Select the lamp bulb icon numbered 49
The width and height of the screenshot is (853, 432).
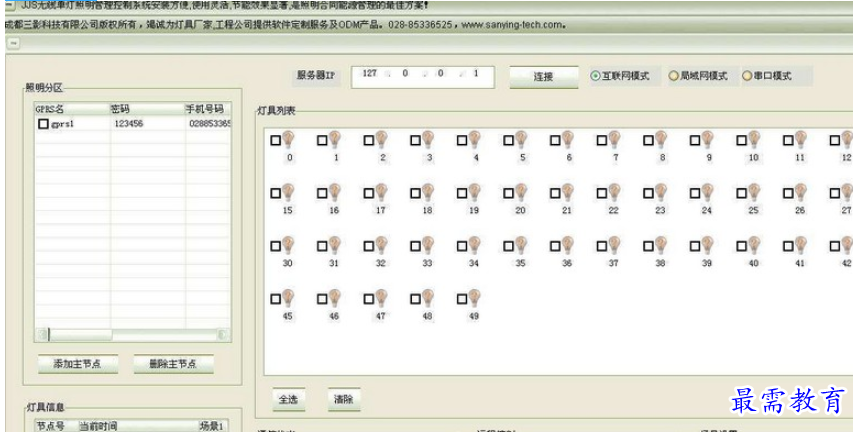tap(474, 298)
